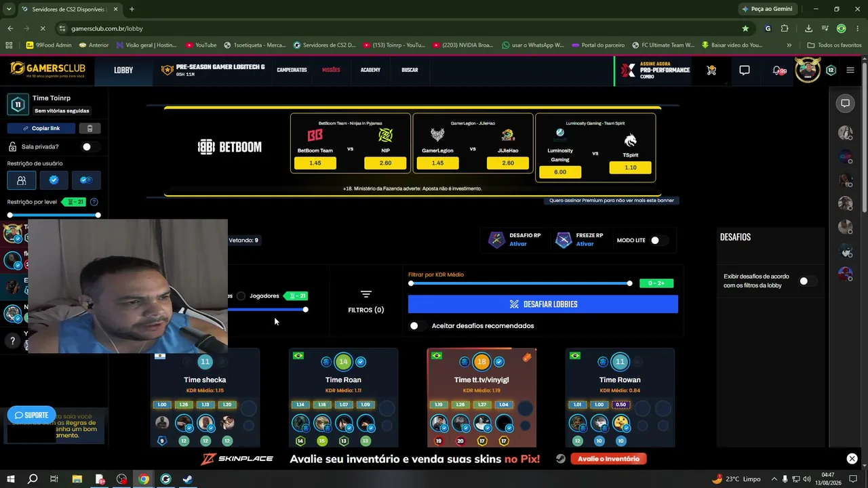Open the notifications bell
Screen dimensions: 868x488
point(778,70)
